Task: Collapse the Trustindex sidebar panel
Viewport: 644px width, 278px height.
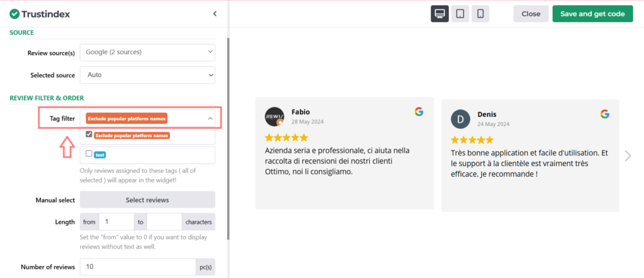Action: (x=215, y=13)
